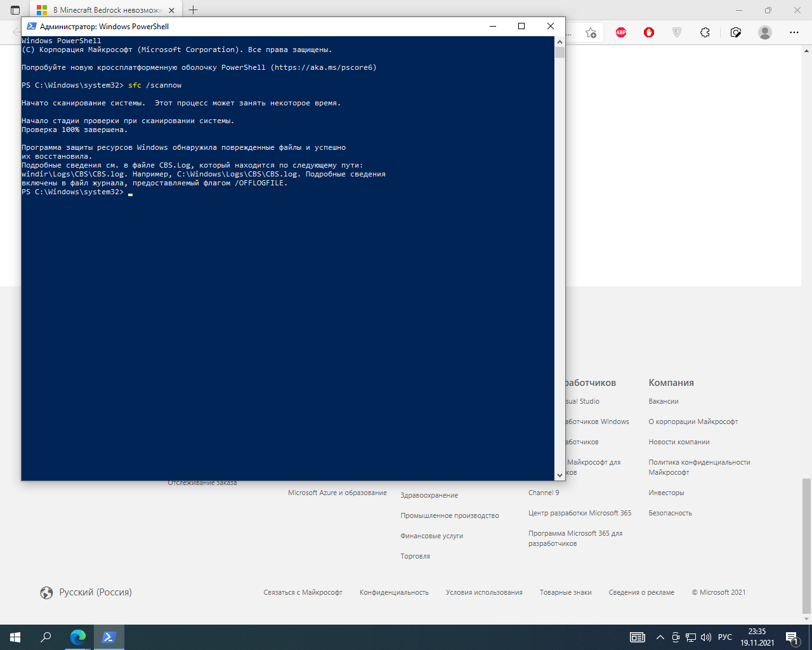Open taskbar search magnifier
This screenshot has height=650, width=812.
[x=46, y=637]
